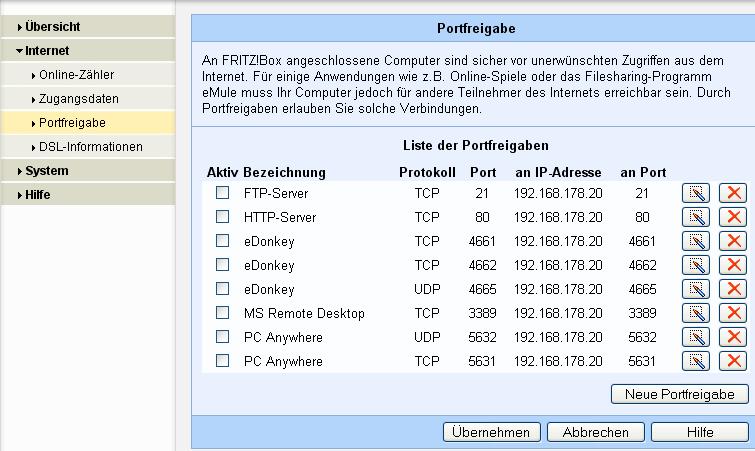
Task: Edit the MS Remote Desktop entry
Action: pos(695,313)
